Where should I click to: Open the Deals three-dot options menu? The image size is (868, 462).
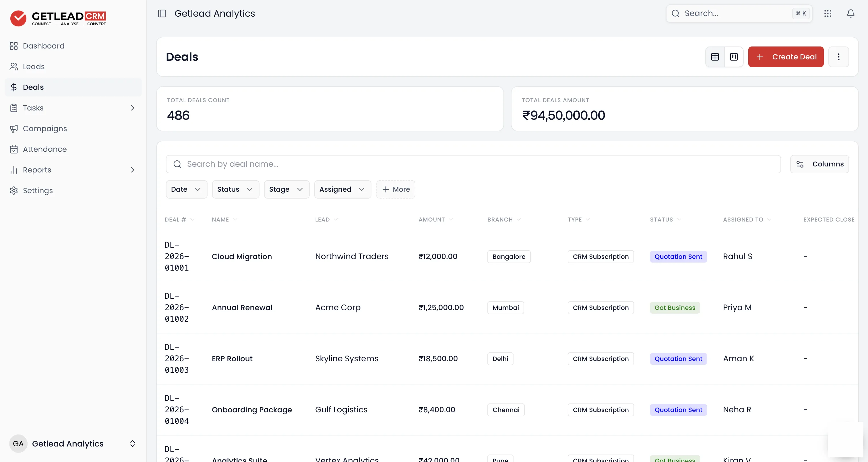click(838, 57)
